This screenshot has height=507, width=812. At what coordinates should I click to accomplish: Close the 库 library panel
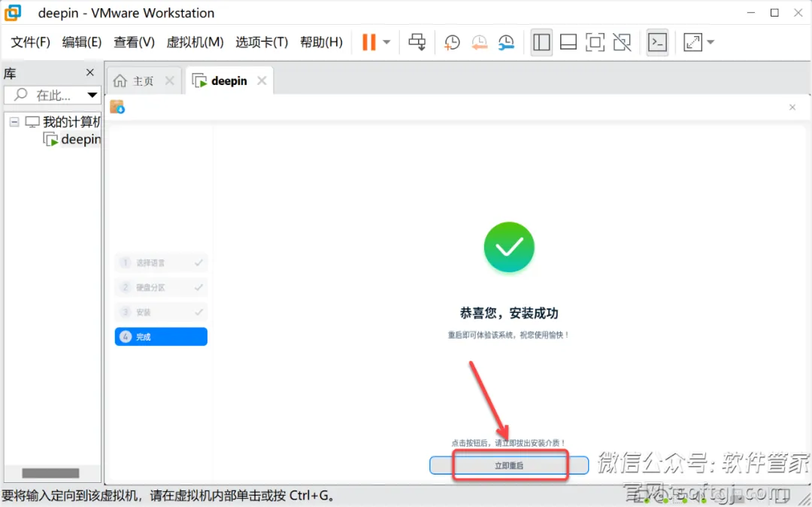point(90,72)
